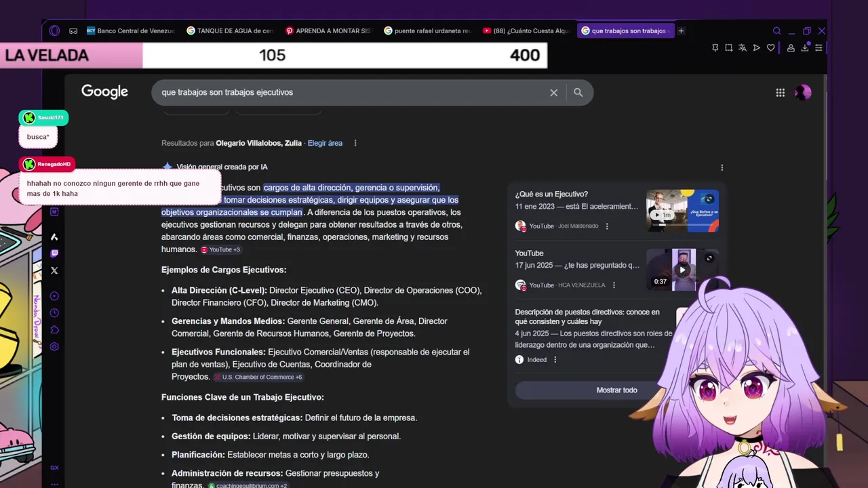
Task: Click the Mostrar todo button
Action: click(x=616, y=390)
